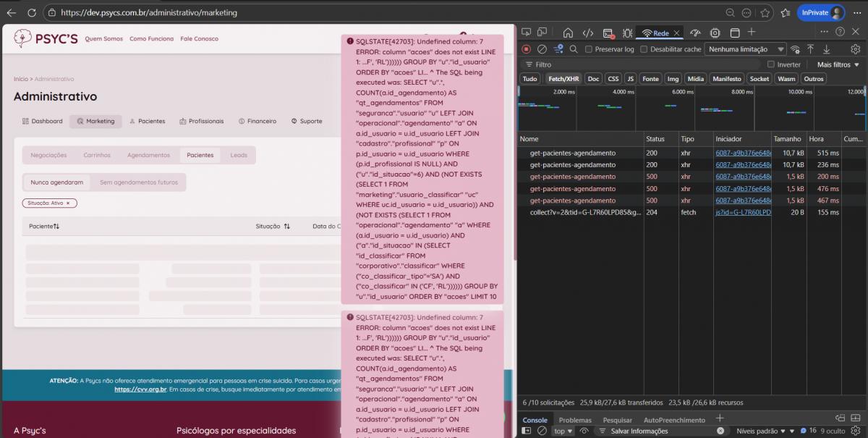Open the Performance panel gauge icon
This screenshot has width=868, height=438.
point(695,33)
